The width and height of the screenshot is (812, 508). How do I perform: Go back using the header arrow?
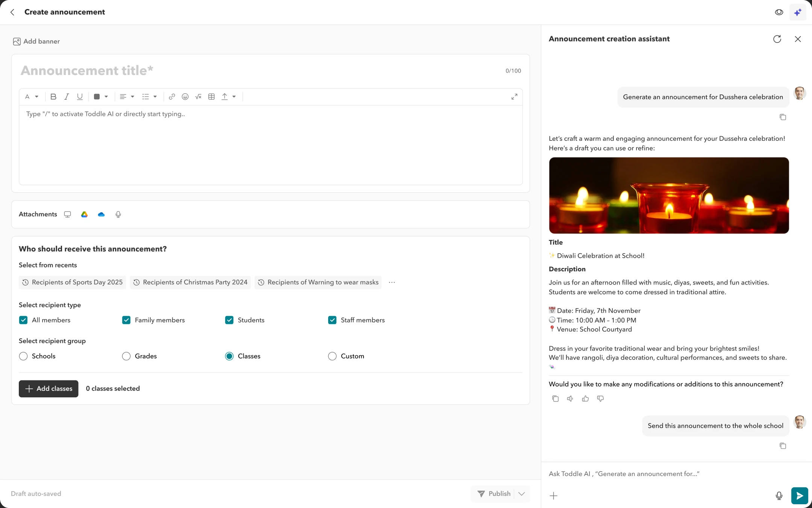(12, 12)
